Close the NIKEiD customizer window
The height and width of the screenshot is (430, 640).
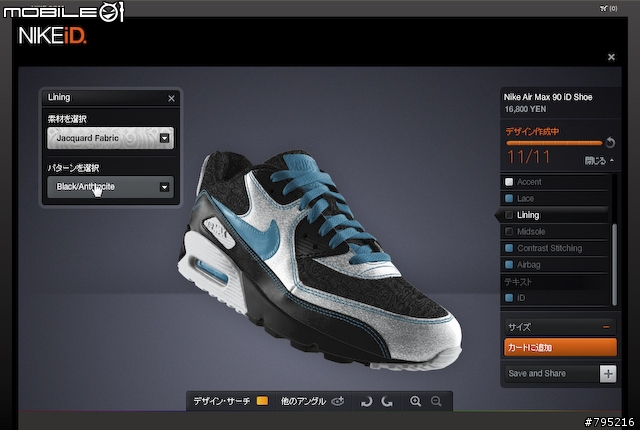(611, 57)
